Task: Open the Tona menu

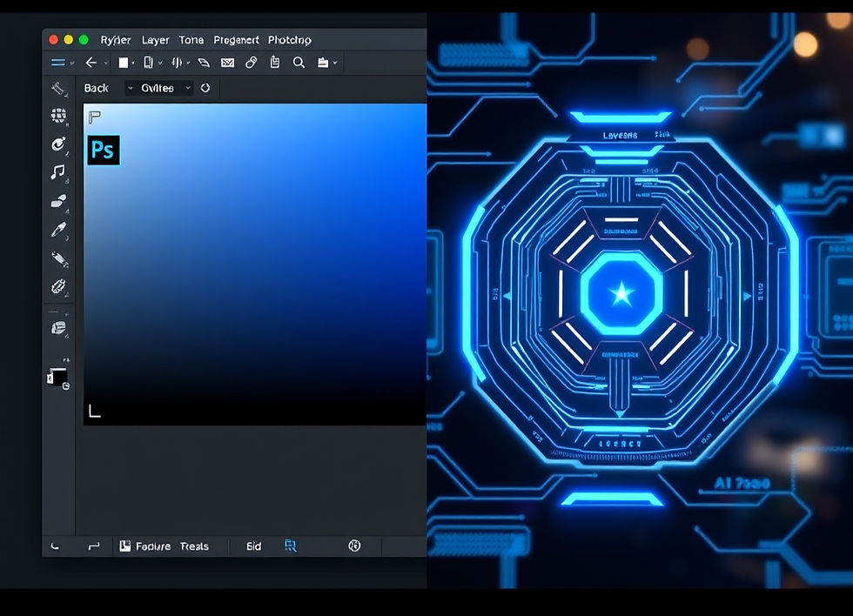Action: click(191, 40)
